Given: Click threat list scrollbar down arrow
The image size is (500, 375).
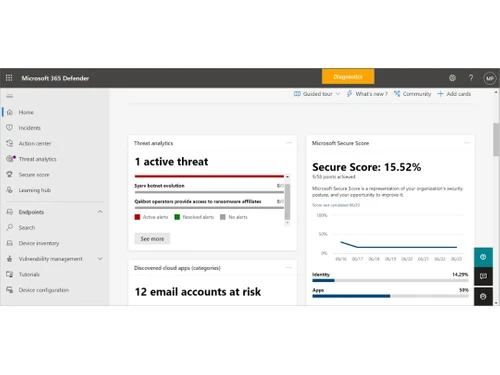Looking at the screenshot, I should (287, 222).
